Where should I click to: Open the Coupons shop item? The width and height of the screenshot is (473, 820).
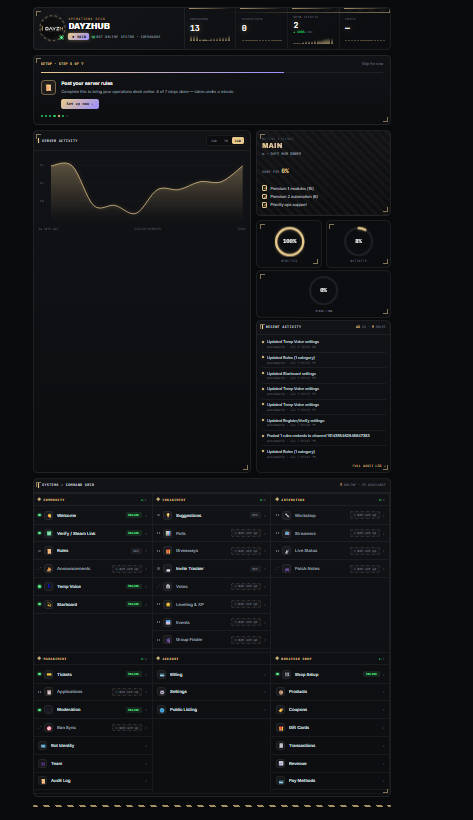(331, 710)
